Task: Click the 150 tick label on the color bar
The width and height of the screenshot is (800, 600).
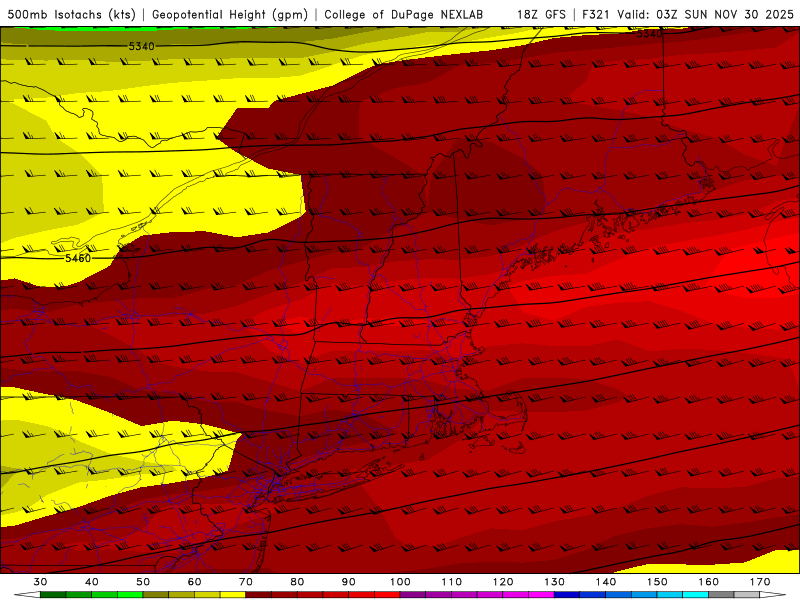Action: pyautogui.click(x=657, y=582)
